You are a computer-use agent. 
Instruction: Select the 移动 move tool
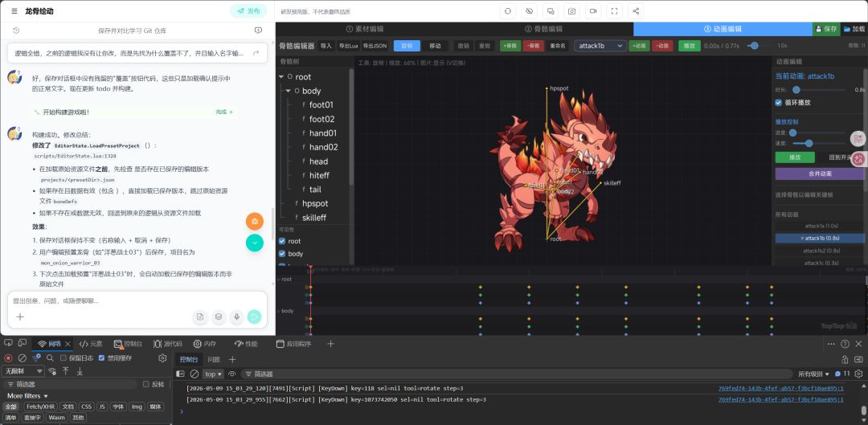[x=435, y=46]
